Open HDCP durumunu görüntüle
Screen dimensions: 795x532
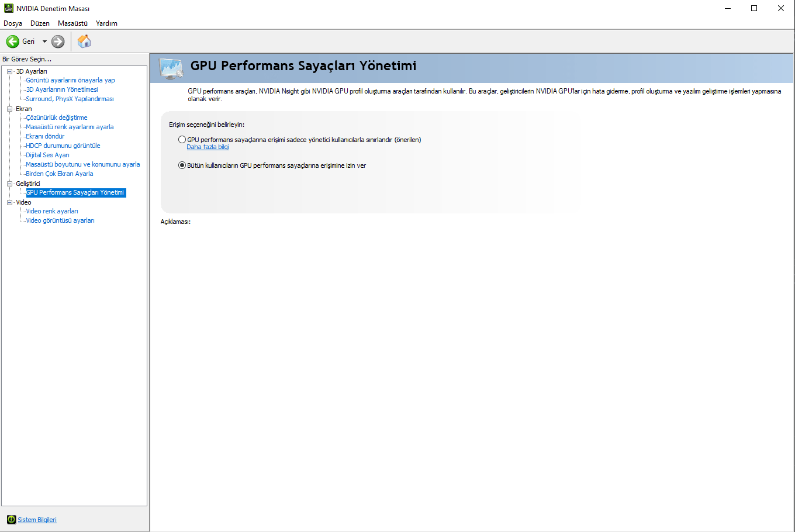(63, 146)
